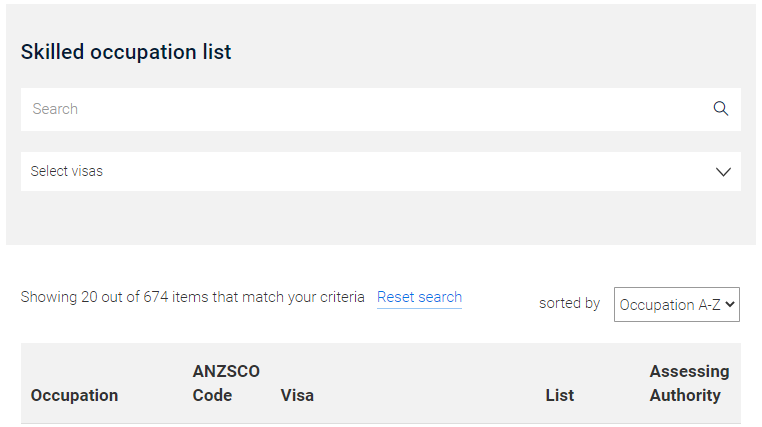Image resolution: width=762 pixels, height=427 pixels.
Task: Click the 'Select visas' placeholder text
Action: point(67,172)
